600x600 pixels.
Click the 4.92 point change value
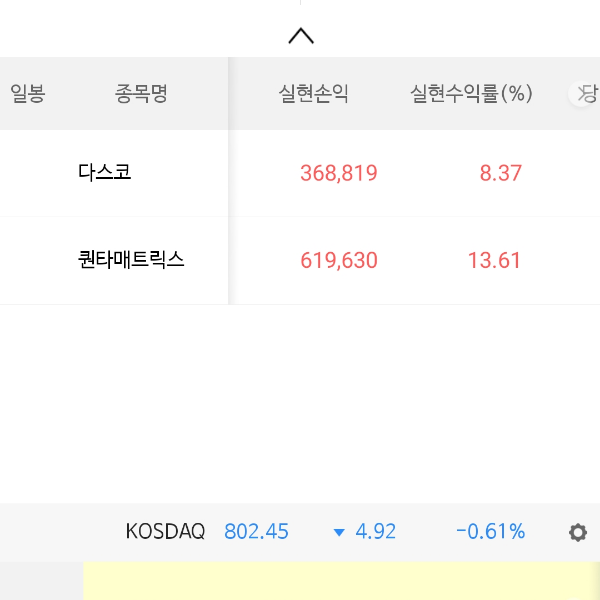(376, 532)
